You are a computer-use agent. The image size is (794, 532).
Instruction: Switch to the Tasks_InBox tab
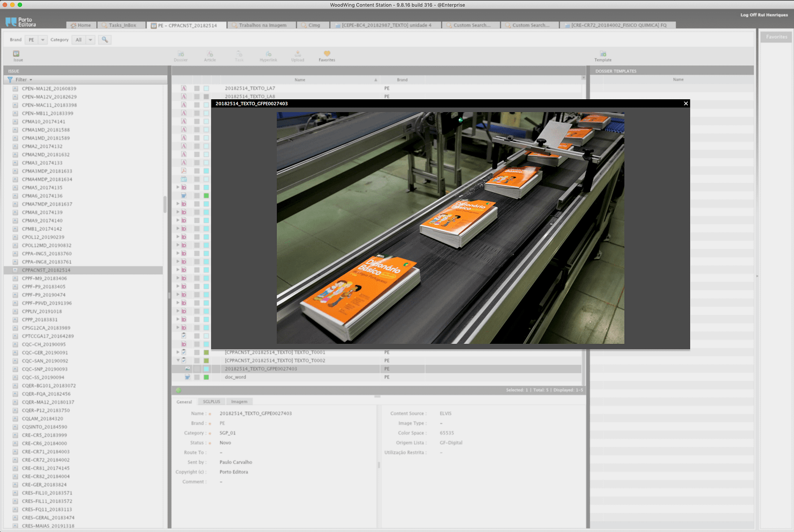tap(122, 25)
